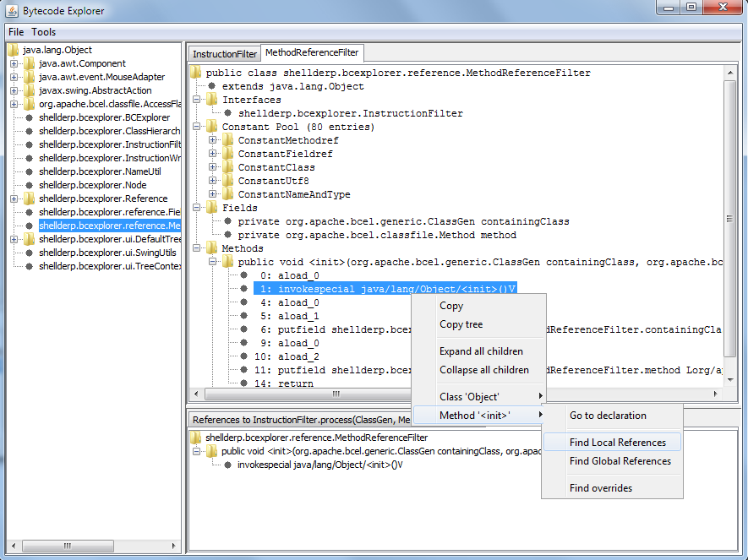Select Find Global References

pos(612,461)
